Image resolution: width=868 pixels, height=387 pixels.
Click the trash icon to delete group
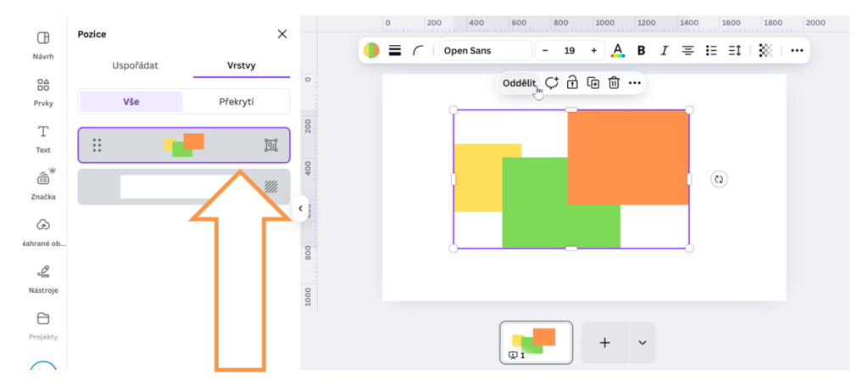[614, 83]
